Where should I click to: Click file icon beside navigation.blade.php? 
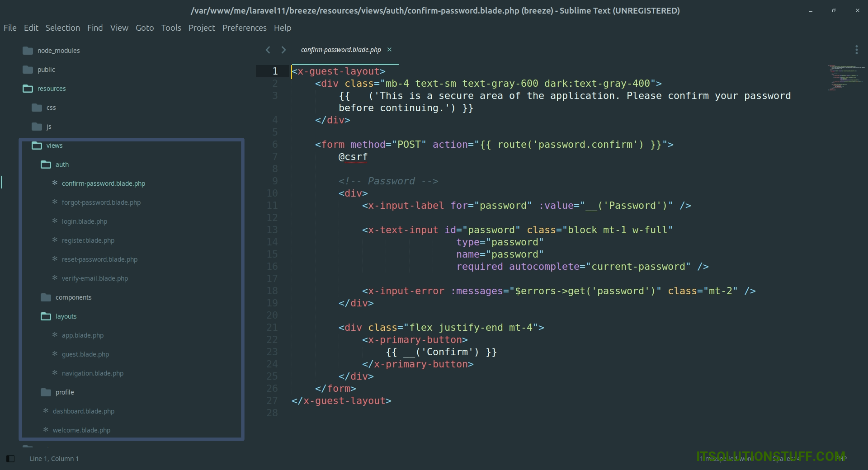click(x=55, y=373)
